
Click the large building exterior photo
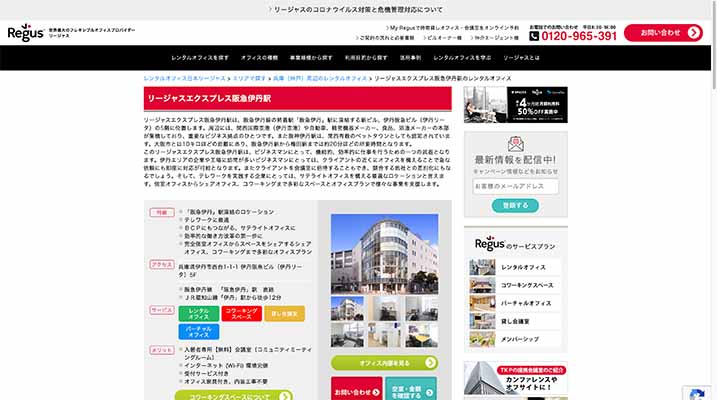click(x=385, y=254)
